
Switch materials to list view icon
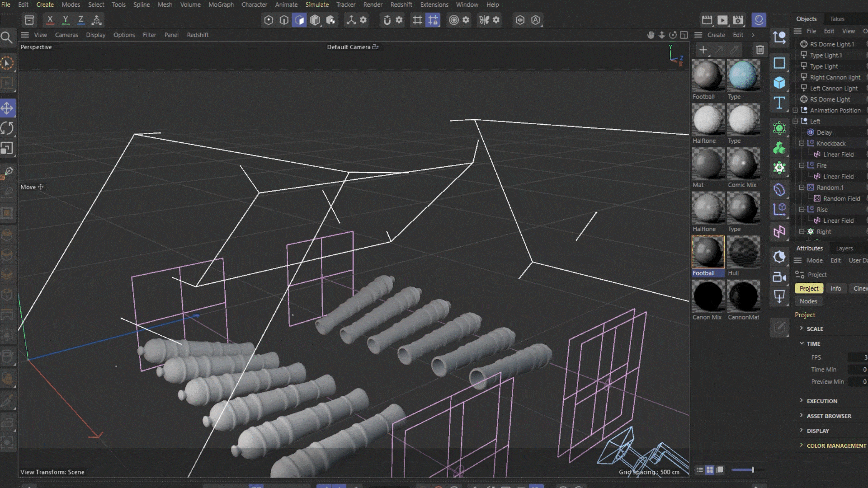699,470
